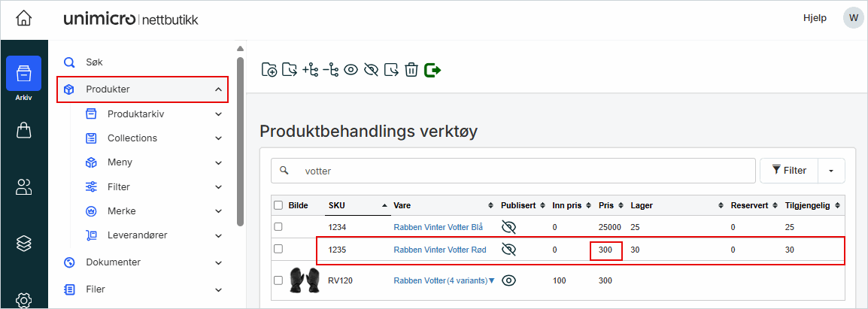Toggle published eye for Rabben Votter RV120
The image size is (868, 309).
click(x=509, y=280)
